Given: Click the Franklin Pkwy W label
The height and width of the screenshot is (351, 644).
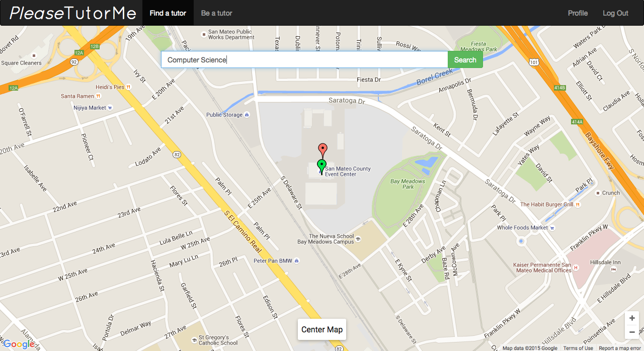Looking at the screenshot, I should tap(589, 238).
